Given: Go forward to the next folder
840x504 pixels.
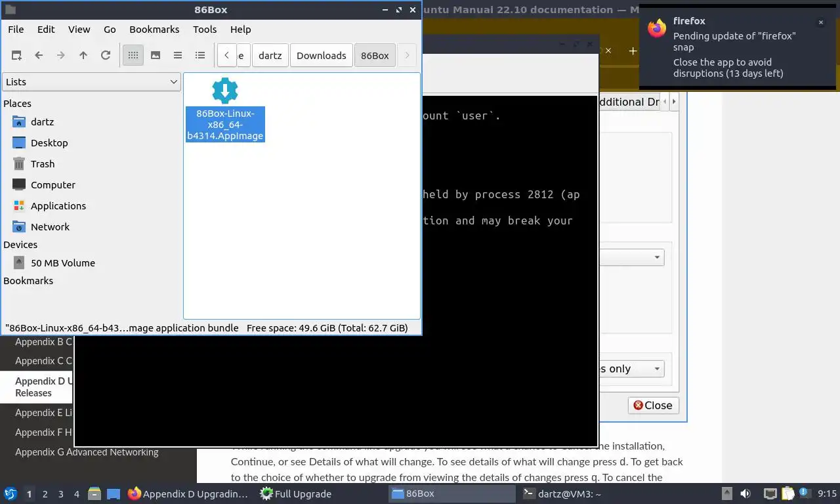Looking at the screenshot, I should point(61,55).
